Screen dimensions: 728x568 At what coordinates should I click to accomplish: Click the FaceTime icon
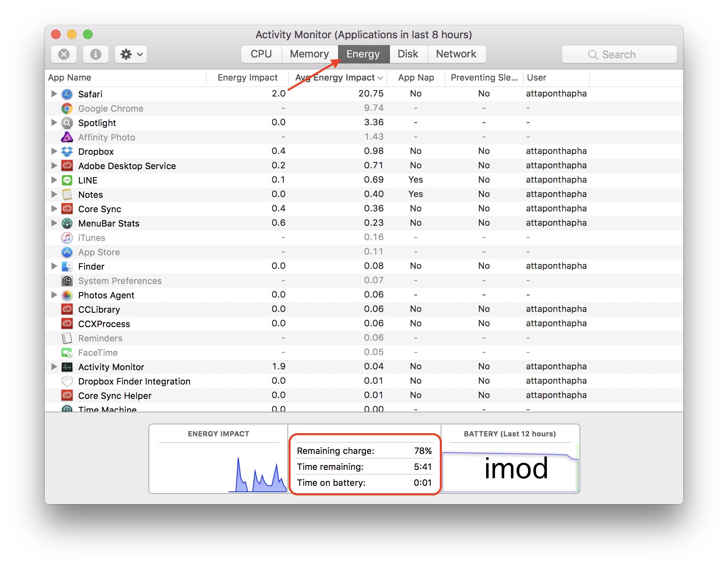67,352
